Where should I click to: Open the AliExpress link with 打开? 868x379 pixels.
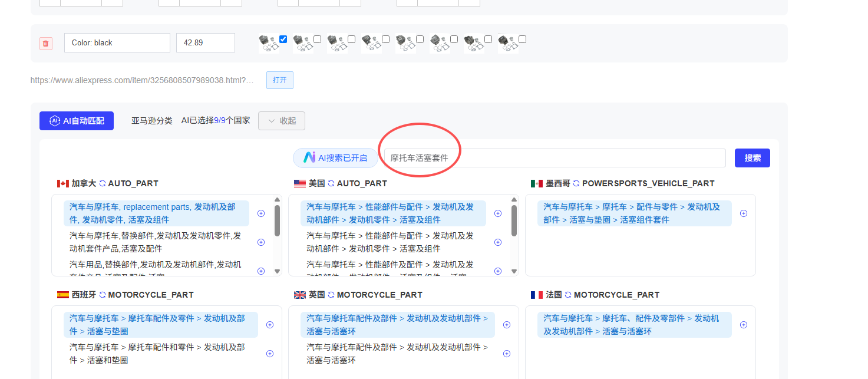pos(280,80)
